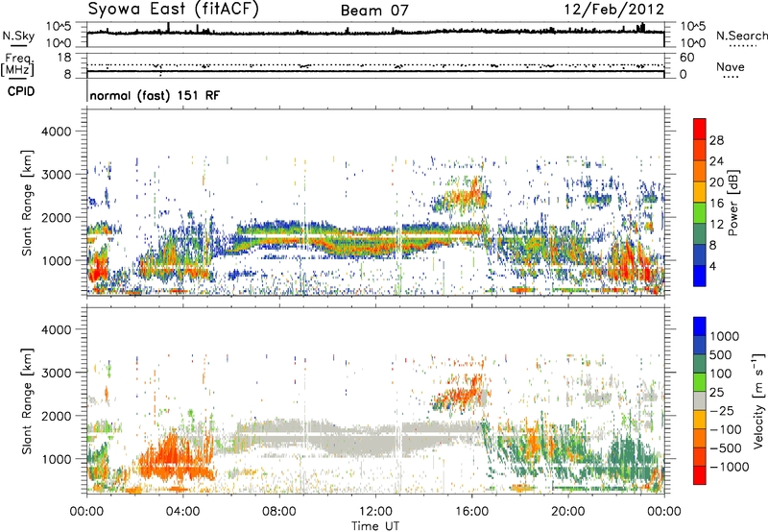The width and height of the screenshot is (768, 532).
Task: Click the gray segment of Velocity color bar
Action: [700, 401]
